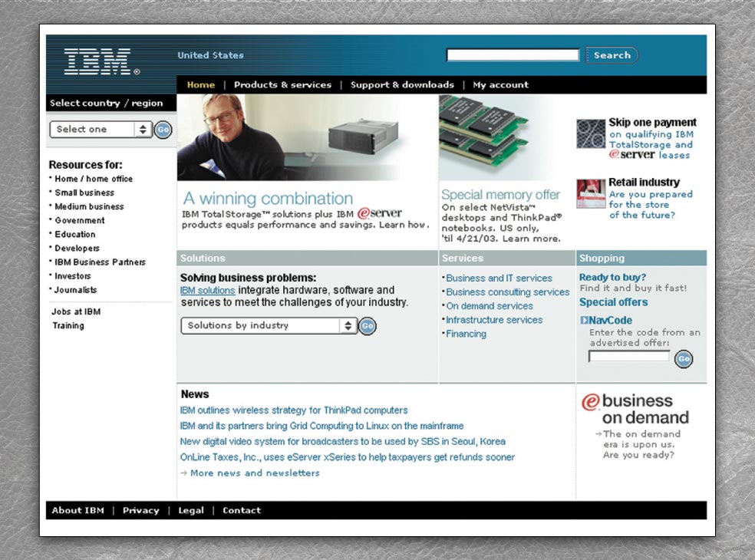Click Go beside the NavCode field
Image resolution: width=755 pixels, height=560 pixels.
click(x=684, y=359)
